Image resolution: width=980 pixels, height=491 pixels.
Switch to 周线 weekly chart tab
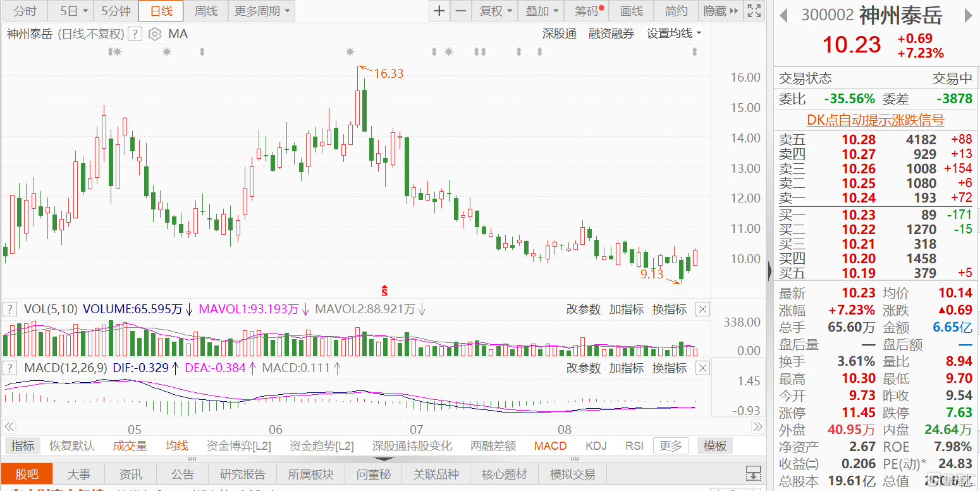[205, 11]
